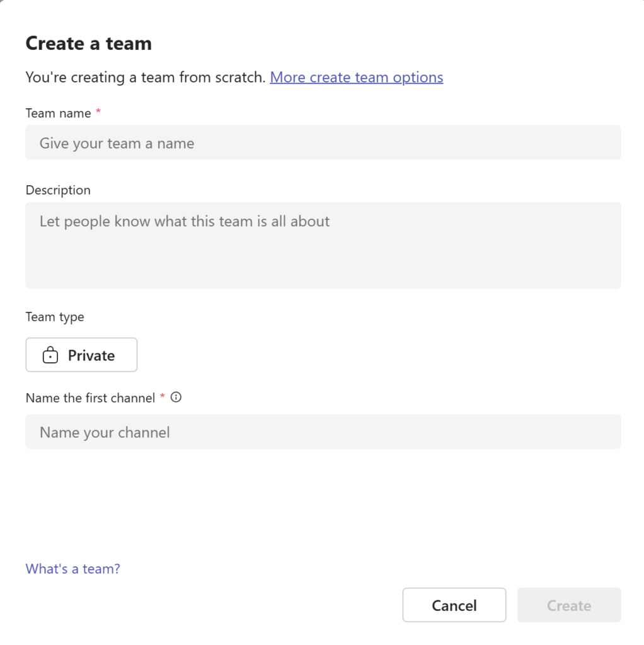Click the Create a team heading
Screen dimensions: 644x645
tap(88, 43)
